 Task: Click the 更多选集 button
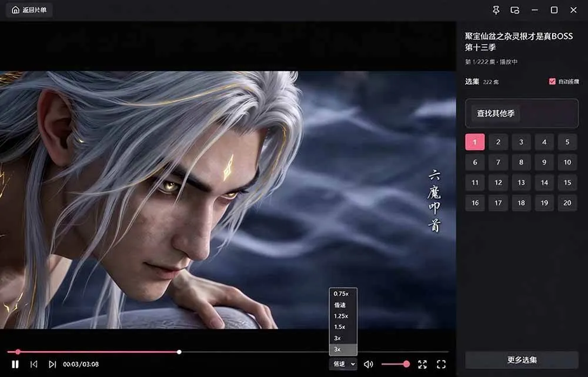(x=522, y=360)
